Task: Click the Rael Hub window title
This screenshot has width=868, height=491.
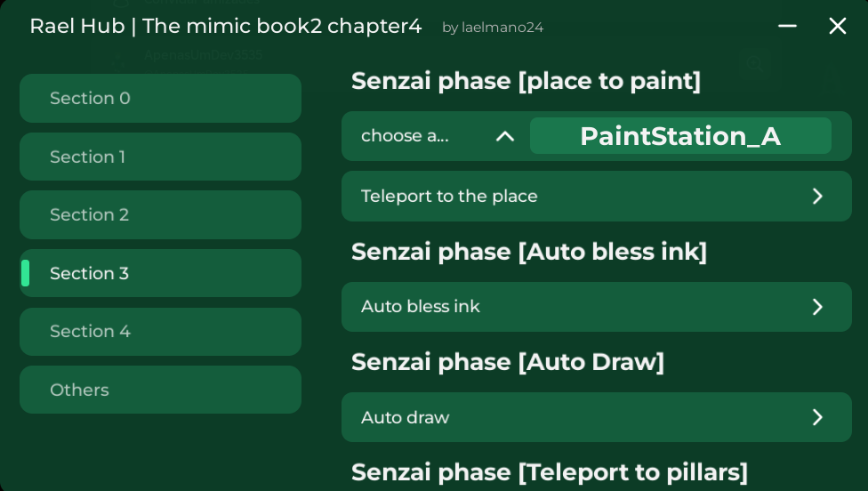Action: (x=225, y=27)
